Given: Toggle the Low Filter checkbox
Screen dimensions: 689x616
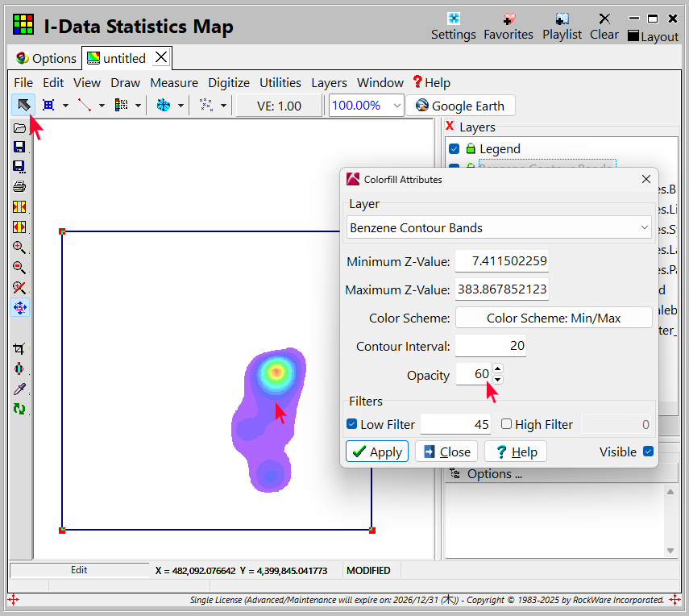Looking at the screenshot, I should tap(352, 424).
